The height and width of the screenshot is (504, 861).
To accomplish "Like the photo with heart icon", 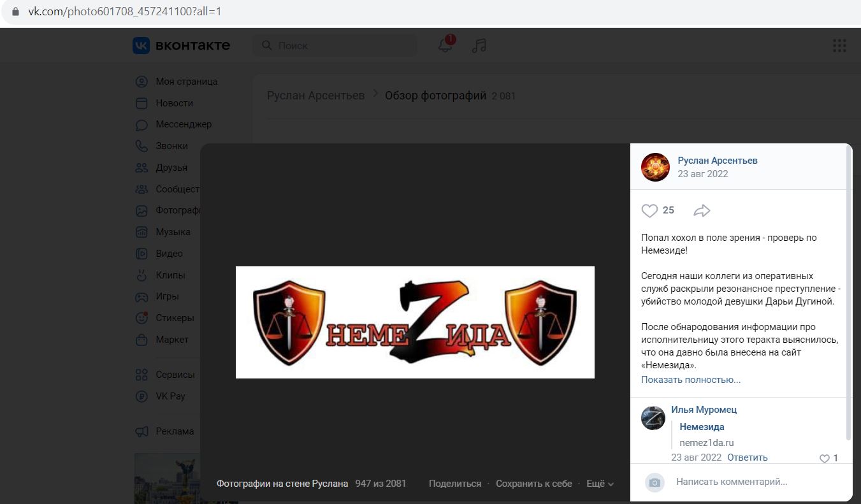I will click(x=649, y=210).
